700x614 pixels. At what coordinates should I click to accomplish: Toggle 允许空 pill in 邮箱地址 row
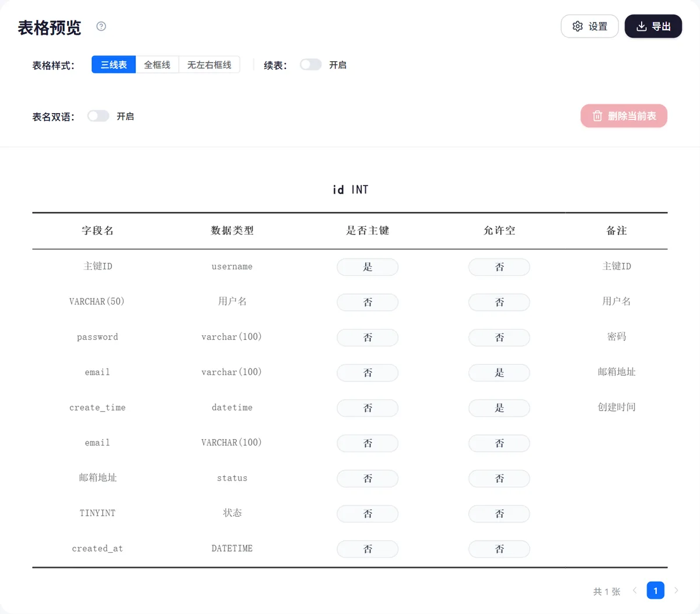click(499, 479)
